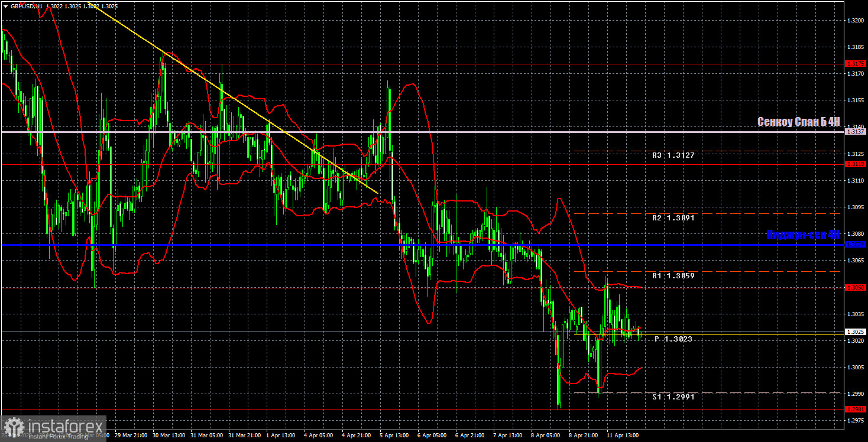Click the red 1.3175 price tag
Image resolution: width=868 pixels, height=442 pixels.
[x=856, y=64]
